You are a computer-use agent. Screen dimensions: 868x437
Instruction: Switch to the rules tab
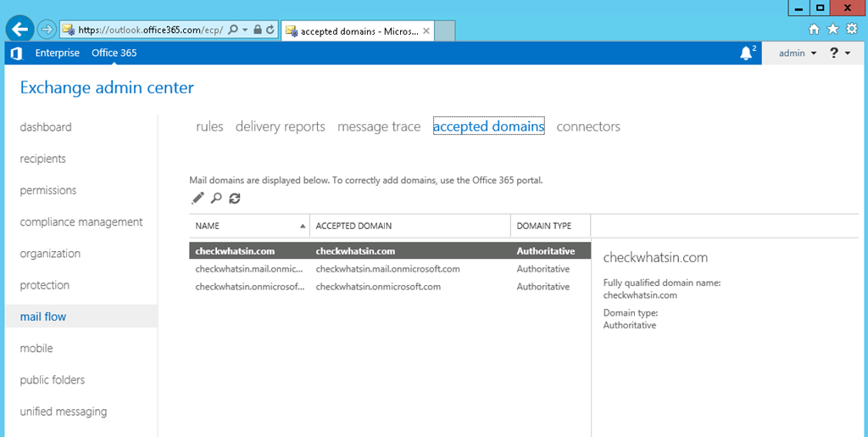[210, 126]
